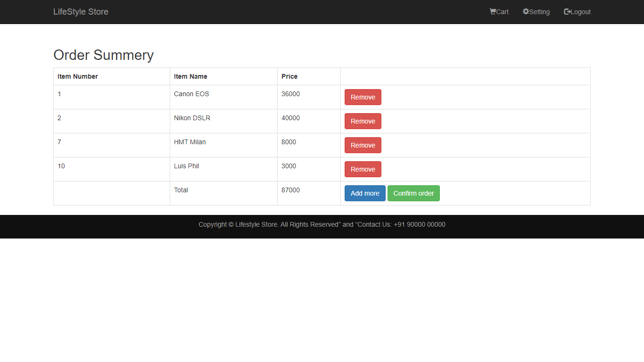Click the footer copyright text
This screenshot has width=644, height=362.
click(322, 224)
